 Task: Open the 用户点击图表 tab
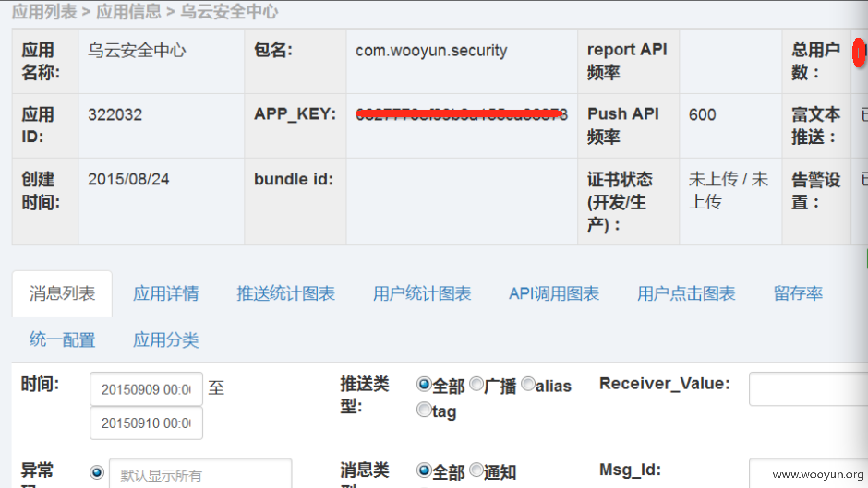click(686, 294)
